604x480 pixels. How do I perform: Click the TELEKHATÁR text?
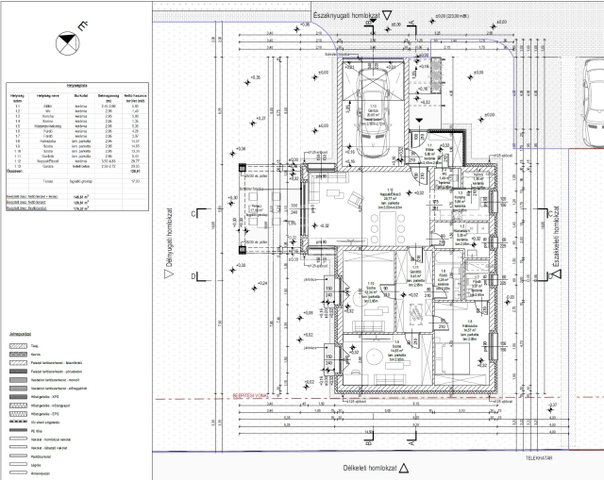pyautogui.click(x=539, y=458)
